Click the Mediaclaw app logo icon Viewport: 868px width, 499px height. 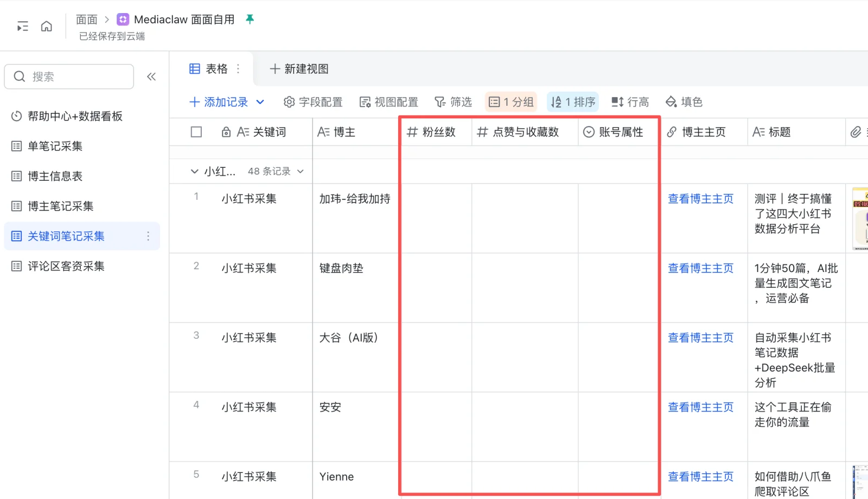[x=123, y=20]
